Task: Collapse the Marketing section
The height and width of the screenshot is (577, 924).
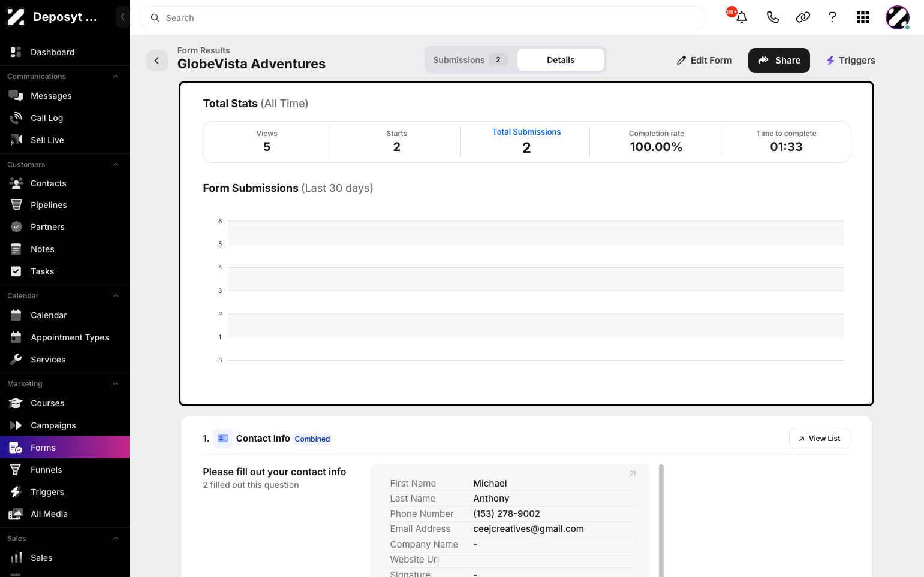Action: 116,384
